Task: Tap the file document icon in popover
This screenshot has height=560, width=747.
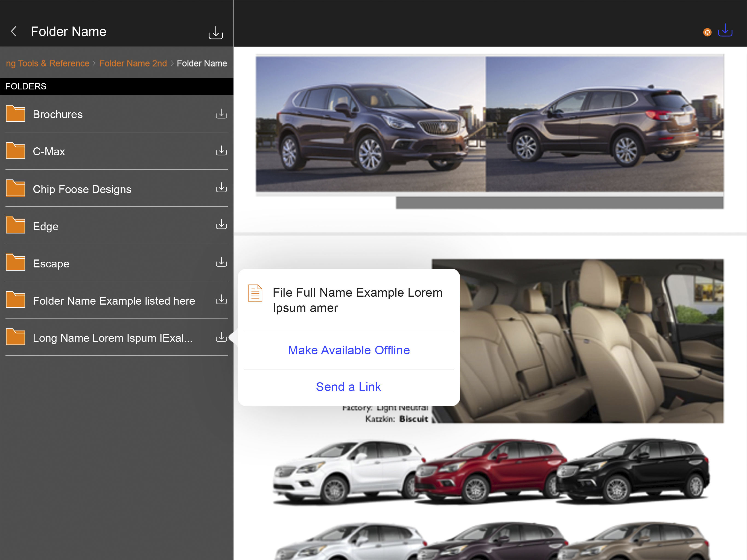Action: pyautogui.click(x=255, y=293)
